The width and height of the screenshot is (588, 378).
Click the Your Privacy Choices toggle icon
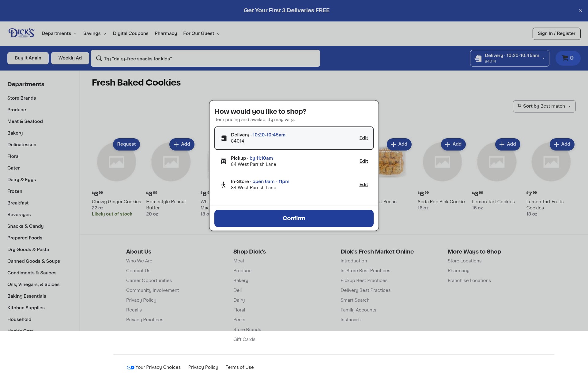(130, 367)
